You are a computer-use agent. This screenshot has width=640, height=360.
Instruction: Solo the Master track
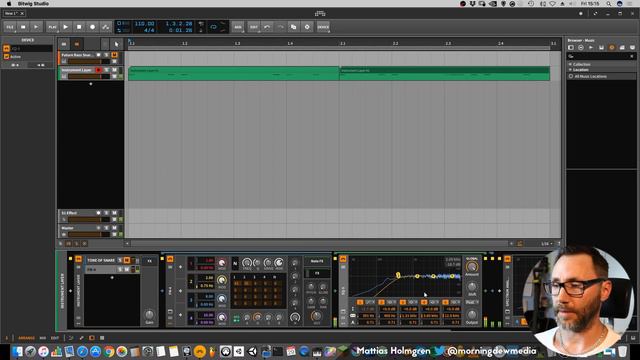point(107,228)
